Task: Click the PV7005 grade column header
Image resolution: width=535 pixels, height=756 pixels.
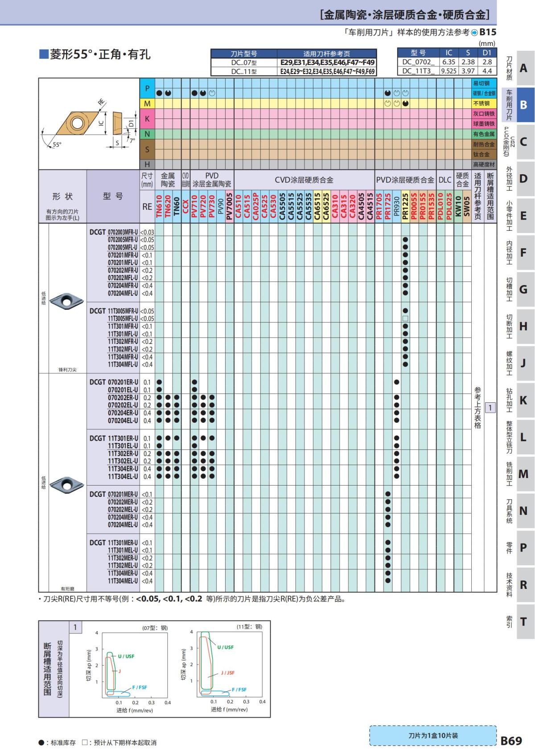Action: 229,206
